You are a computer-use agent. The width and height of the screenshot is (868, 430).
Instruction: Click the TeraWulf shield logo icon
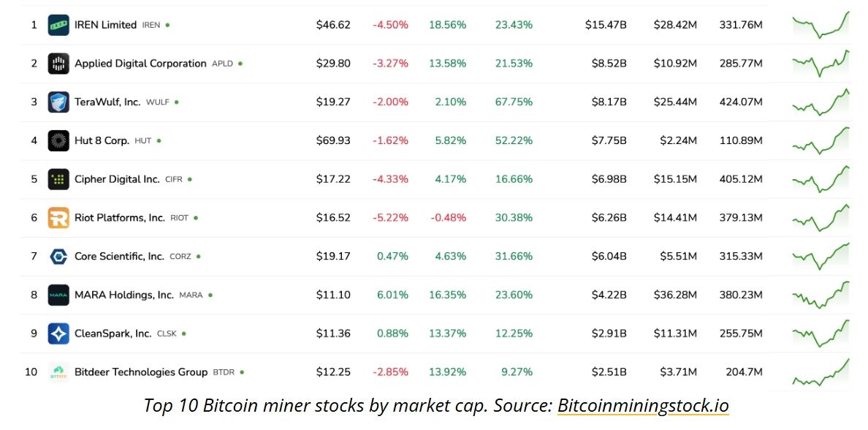coord(58,102)
